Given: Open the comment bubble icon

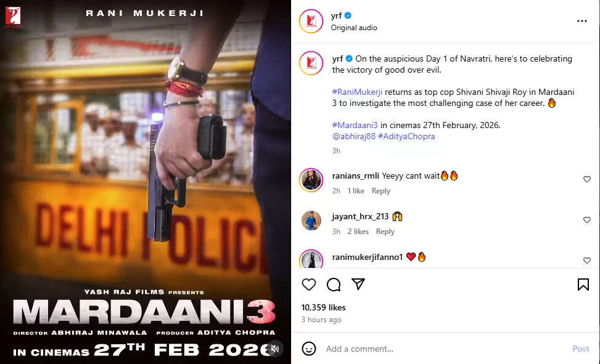Looking at the screenshot, I should pyautogui.click(x=334, y=285).
